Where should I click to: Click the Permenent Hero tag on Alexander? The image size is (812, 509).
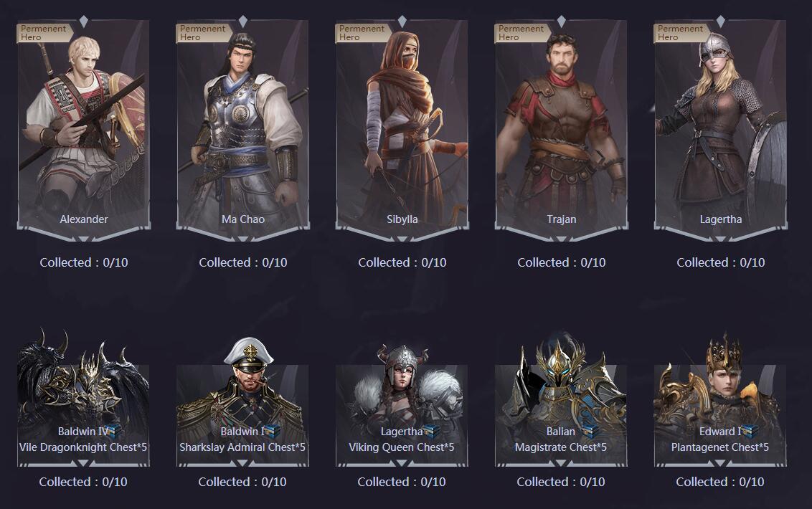point(44,33)
